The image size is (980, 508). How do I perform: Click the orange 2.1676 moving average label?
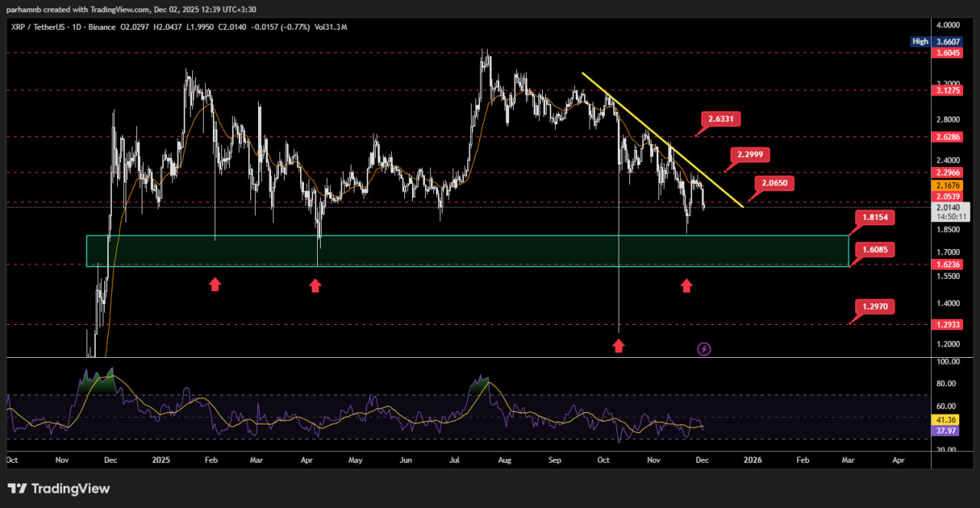click(948, 186)
